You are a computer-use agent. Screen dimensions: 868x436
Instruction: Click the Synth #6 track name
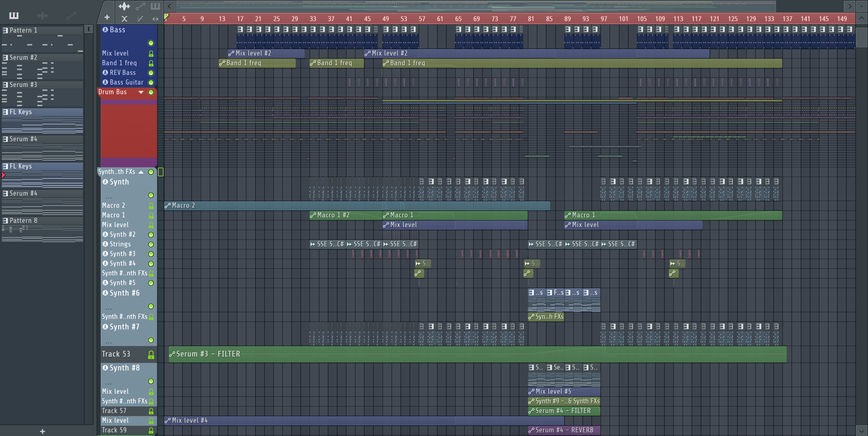[x=124, y=293]
